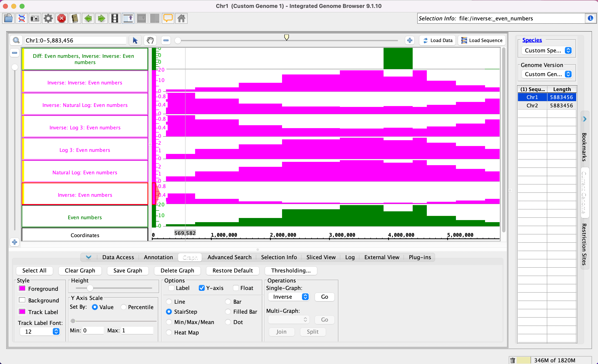The width and height of the screenshot is (598, 364).
Task: Click the camera snapshot icon
Action: pos(35,19)
